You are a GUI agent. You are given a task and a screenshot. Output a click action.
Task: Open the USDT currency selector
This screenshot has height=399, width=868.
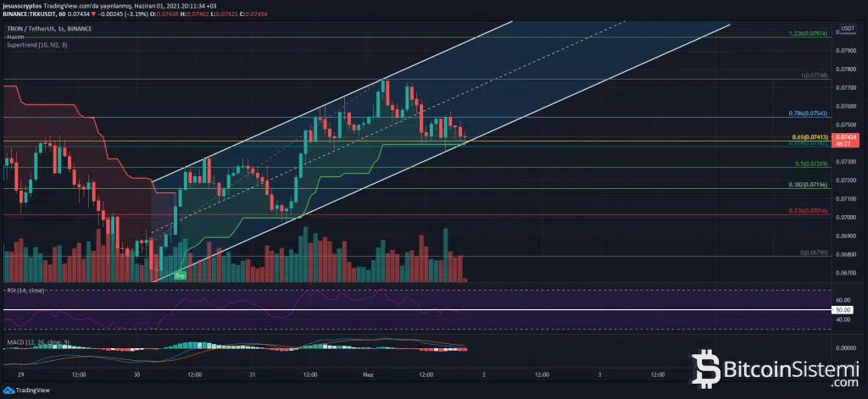click(845, 30)
